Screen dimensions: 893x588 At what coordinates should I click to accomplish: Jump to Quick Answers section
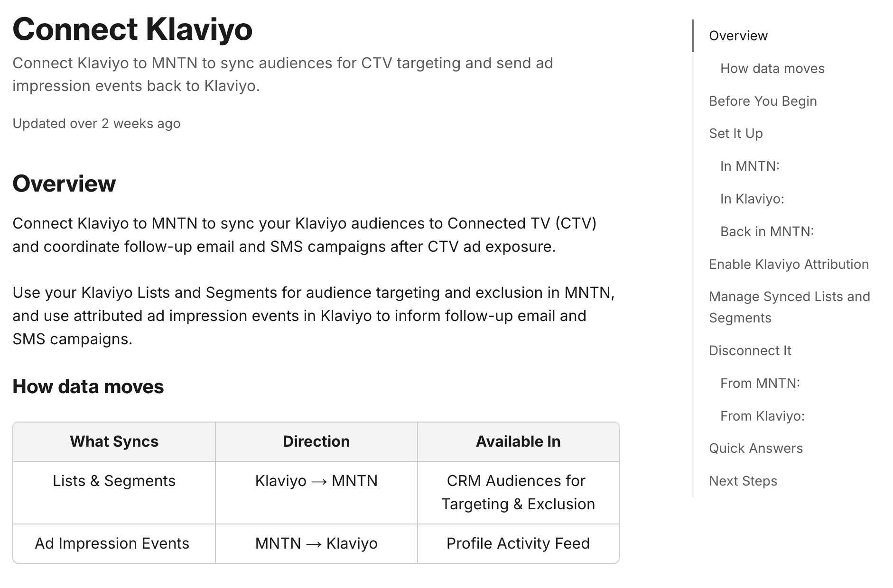755,448
